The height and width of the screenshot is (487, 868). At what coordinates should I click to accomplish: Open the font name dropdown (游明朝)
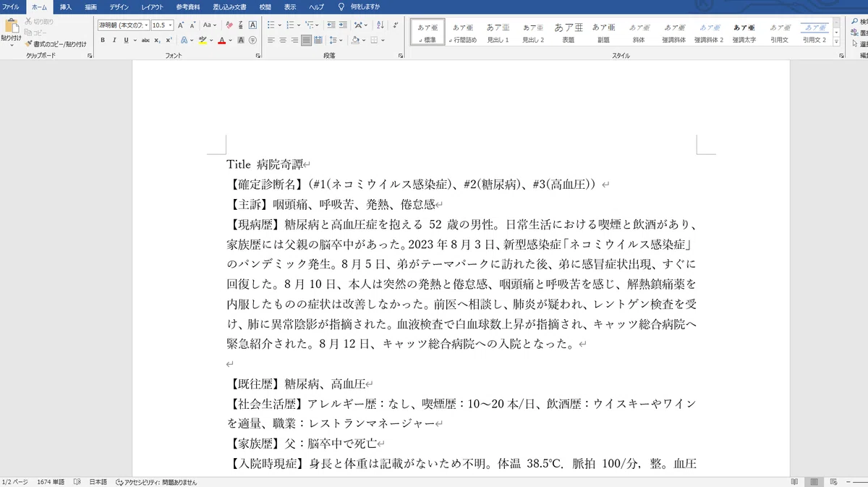pos(147,25)
